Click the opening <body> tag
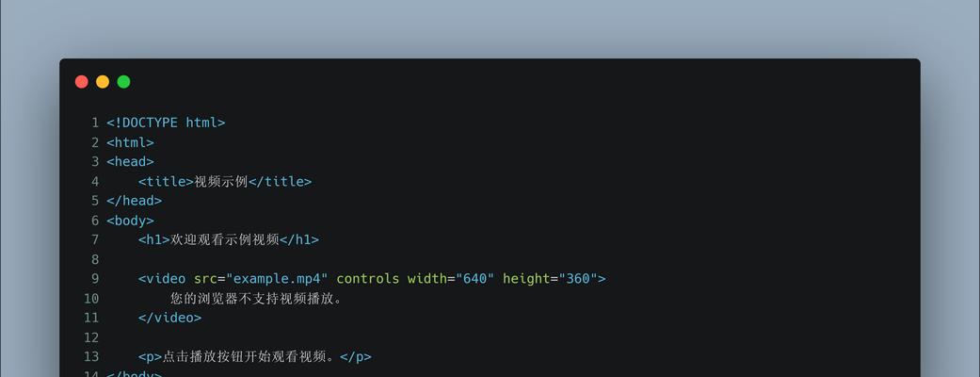This screenshot has width=980, height=377. pyautogui.click(x=130, y=221)
